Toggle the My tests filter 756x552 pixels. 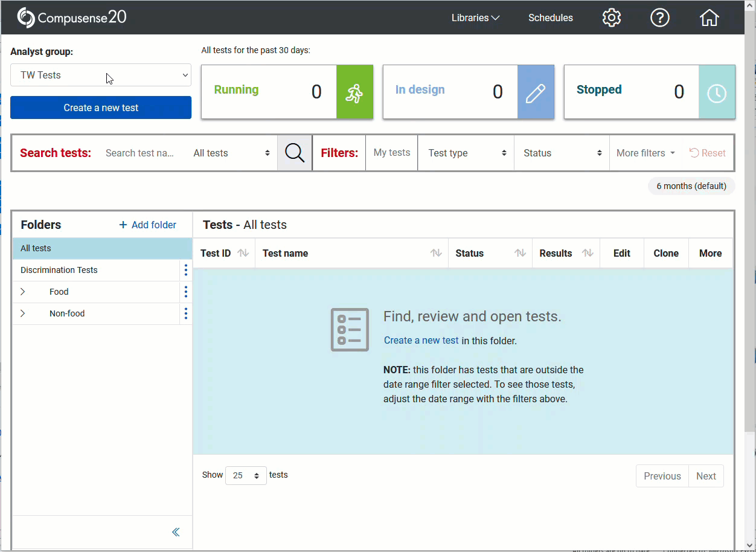point(392,153)
